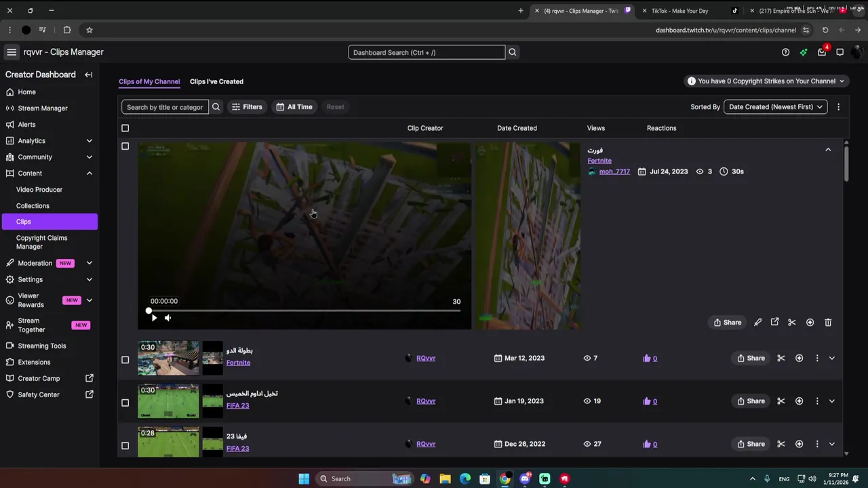
Task: Expand the Settings sidebar section
Action: (x=89, y=279)
